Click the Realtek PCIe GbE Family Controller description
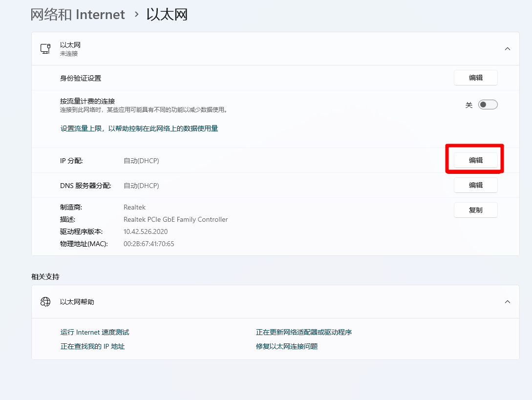The image size is (532, 400). [175, 219]
